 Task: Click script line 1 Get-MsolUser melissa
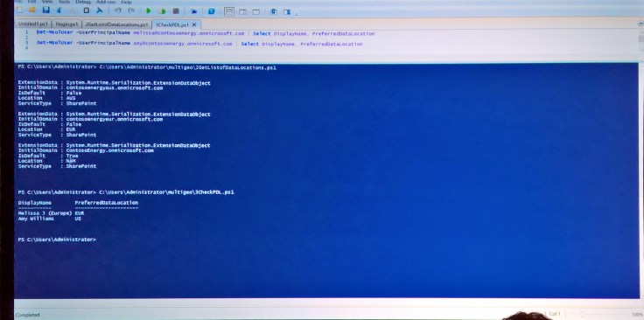206,33
